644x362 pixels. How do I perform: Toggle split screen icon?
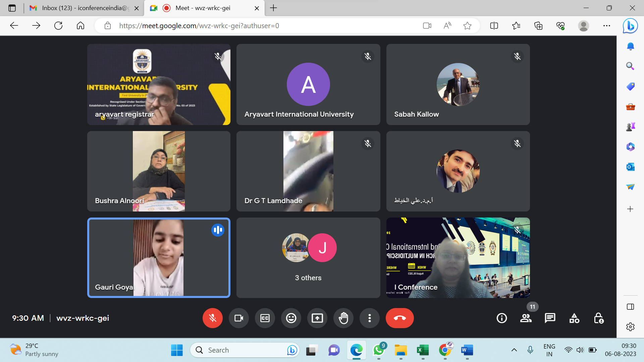(x=494, y=25)
